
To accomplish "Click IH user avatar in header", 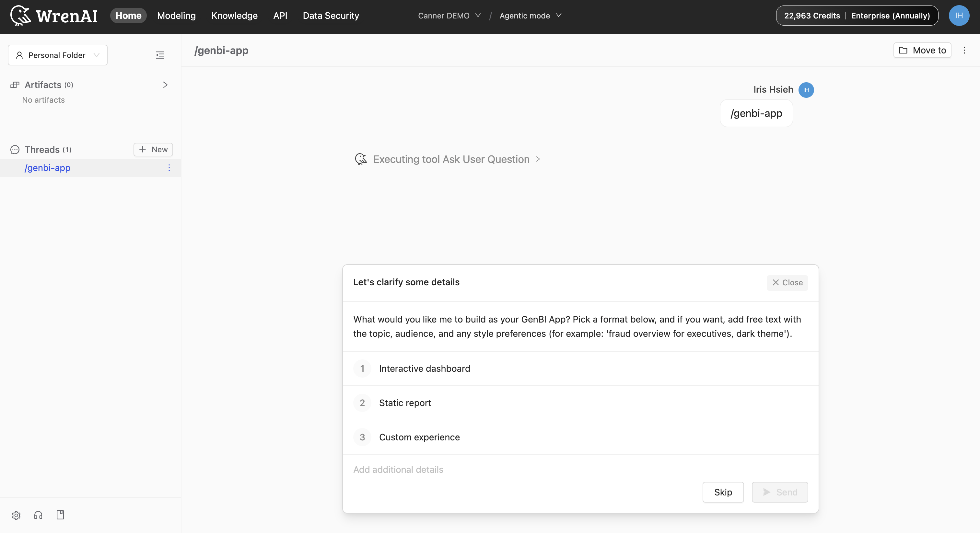I will [x=959, y=16].
